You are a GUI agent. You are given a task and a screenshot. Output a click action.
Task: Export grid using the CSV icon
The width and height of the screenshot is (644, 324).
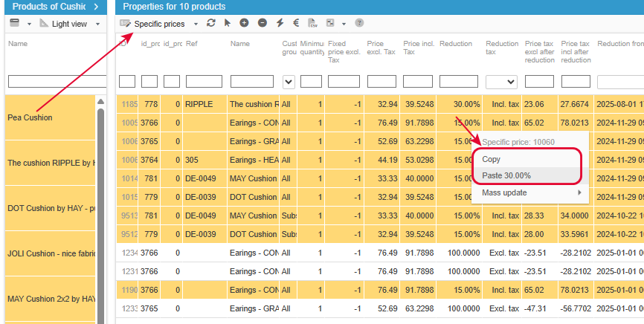point(313,23)
